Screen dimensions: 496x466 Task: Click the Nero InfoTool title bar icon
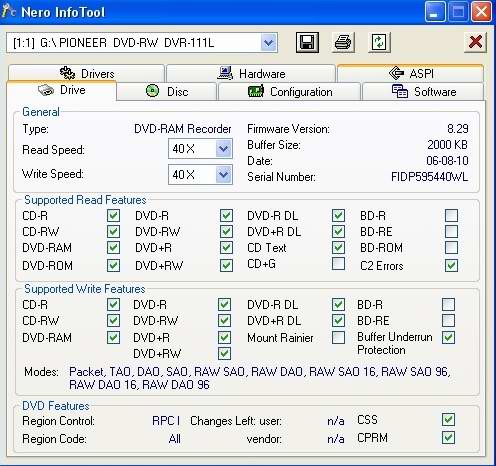(8, 11)
